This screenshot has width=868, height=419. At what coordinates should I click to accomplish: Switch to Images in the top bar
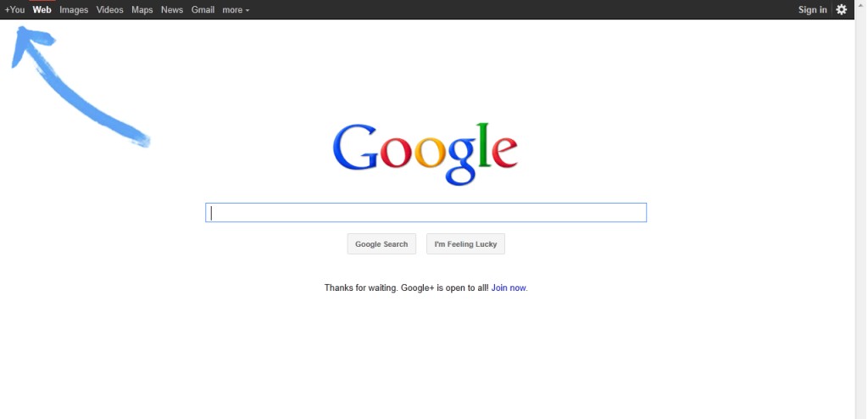[x=74, y=10]
